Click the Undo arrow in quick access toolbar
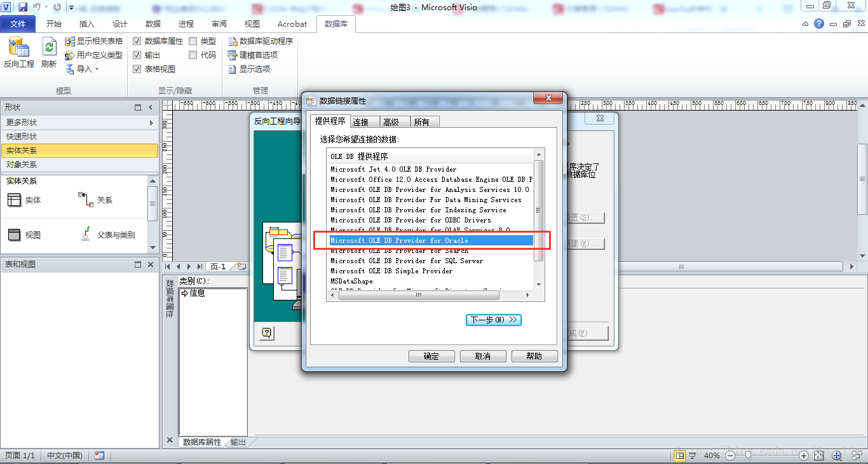Screen dimensions: 868x464 [36, 7]
